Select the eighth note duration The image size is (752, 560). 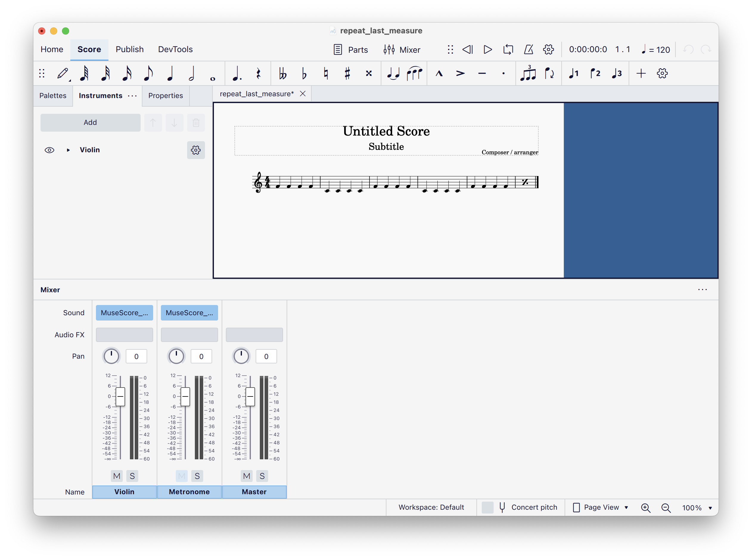(148, 73)
